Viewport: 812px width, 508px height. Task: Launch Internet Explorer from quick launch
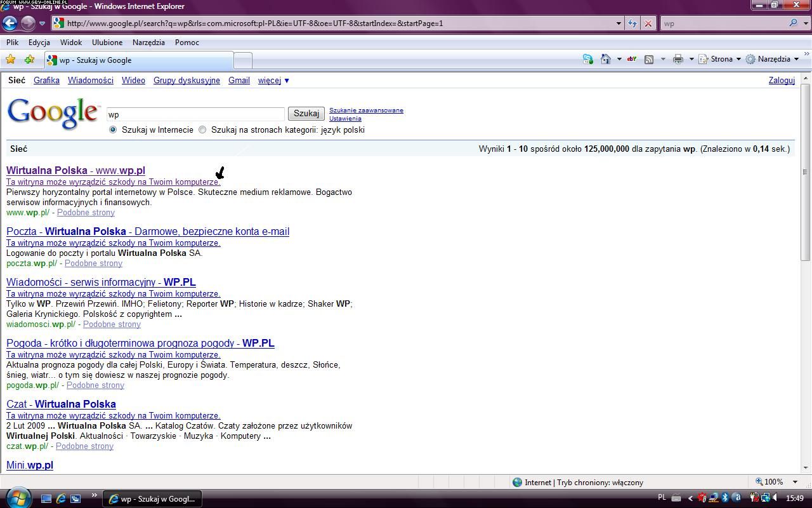(x=61, y=498)
